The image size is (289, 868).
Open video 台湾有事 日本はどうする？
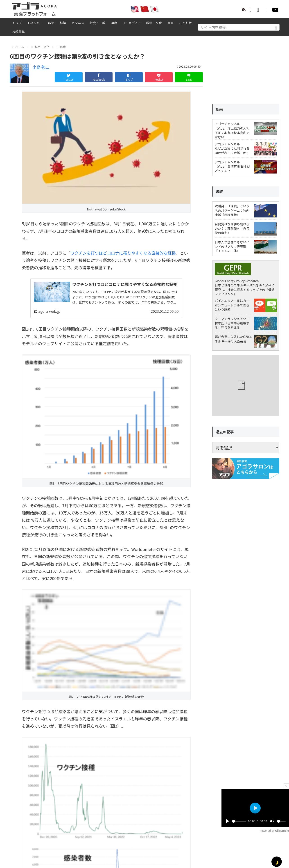[246, 167]
